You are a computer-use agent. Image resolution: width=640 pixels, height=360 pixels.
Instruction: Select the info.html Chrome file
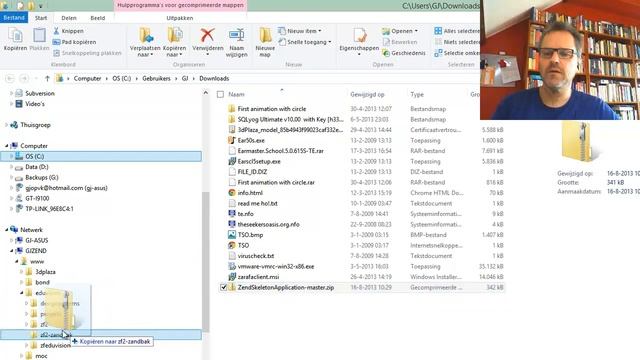pyautogui.click(x=250, y=193)
